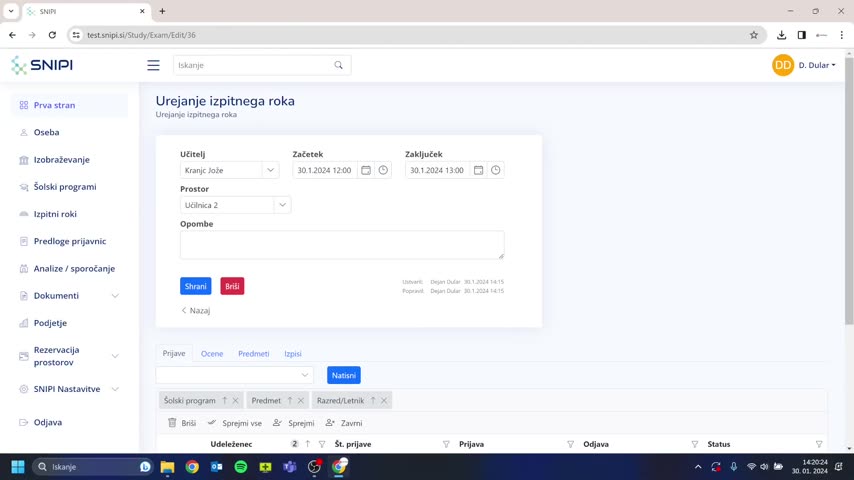Expand Dokumenti in the sidebar
The height and width of the screenshot is (480, 854).
point(115,296)
